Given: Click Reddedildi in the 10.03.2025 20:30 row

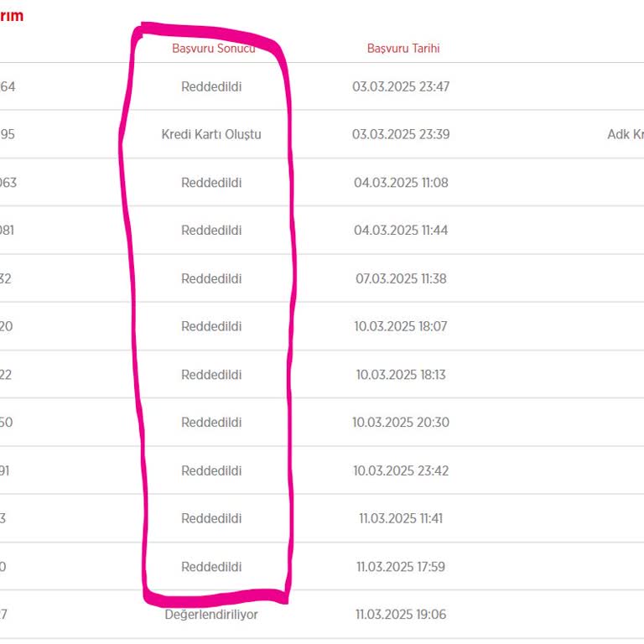Looking at the screenshot, I should click(211, 423).
